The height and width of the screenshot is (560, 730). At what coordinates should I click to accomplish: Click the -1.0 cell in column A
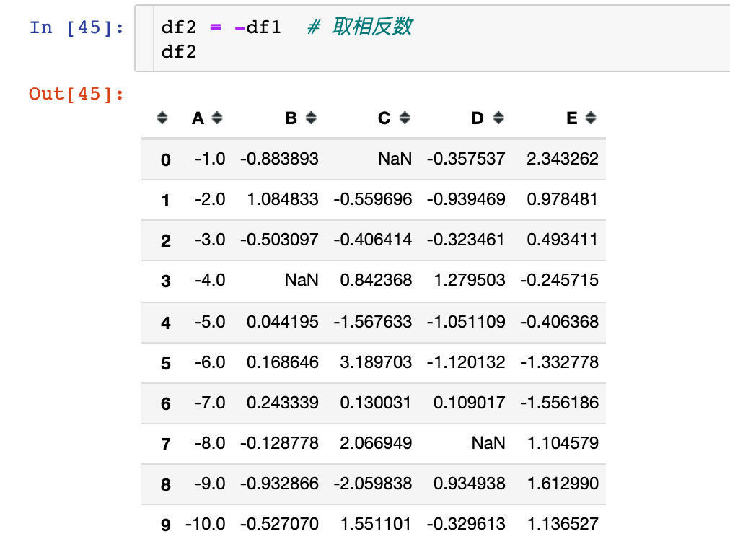click(x=210, y=159)
